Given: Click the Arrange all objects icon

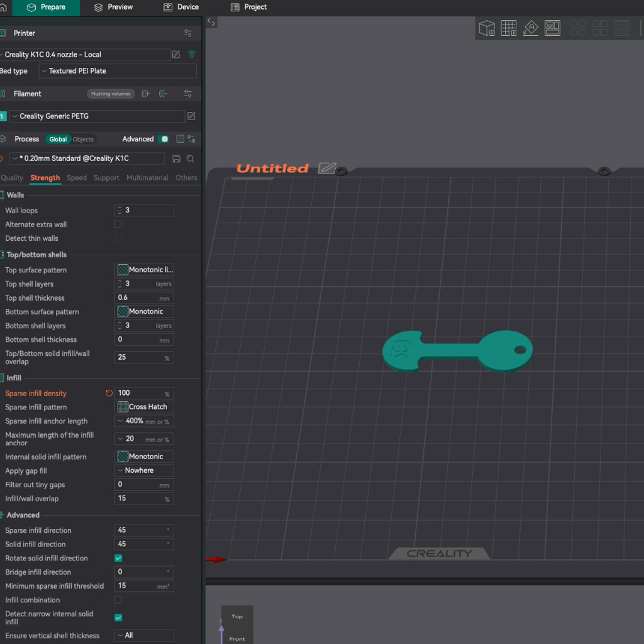Looking at the screenshot, I should [553, 28].
